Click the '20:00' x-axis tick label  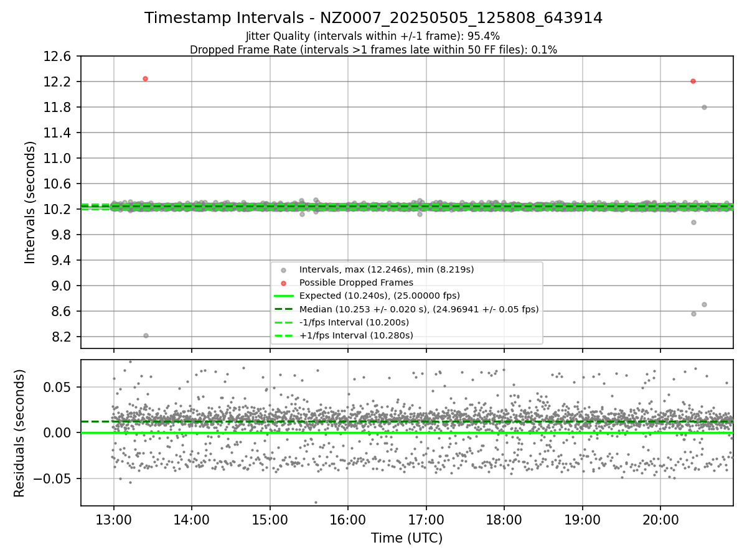click(660, 519)
